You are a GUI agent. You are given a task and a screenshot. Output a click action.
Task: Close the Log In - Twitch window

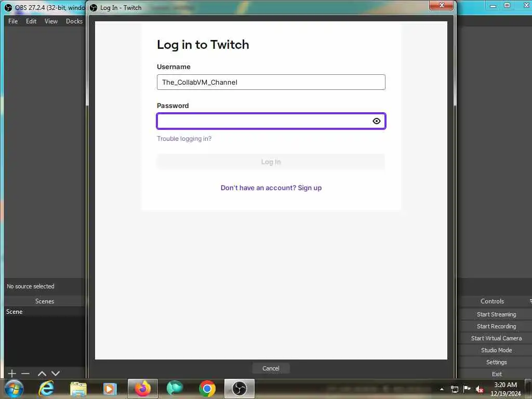[441, 5]
